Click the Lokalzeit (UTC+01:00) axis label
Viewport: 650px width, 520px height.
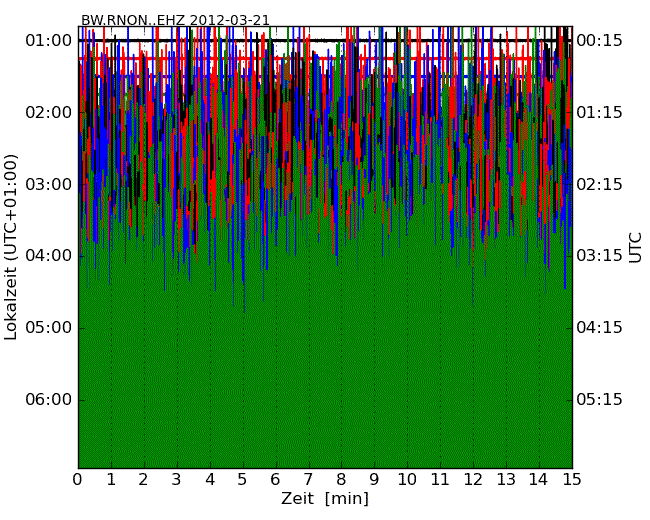click(x=11, y=247)
